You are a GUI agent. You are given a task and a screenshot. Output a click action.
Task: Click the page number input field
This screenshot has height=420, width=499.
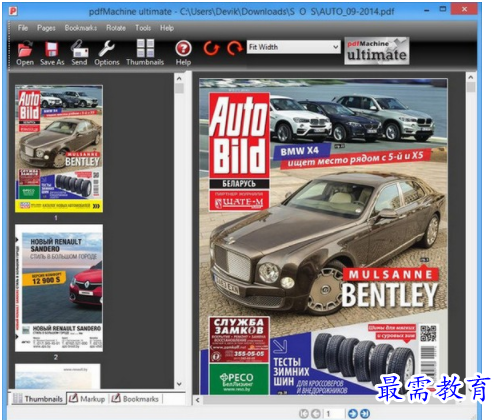(334, 414)
